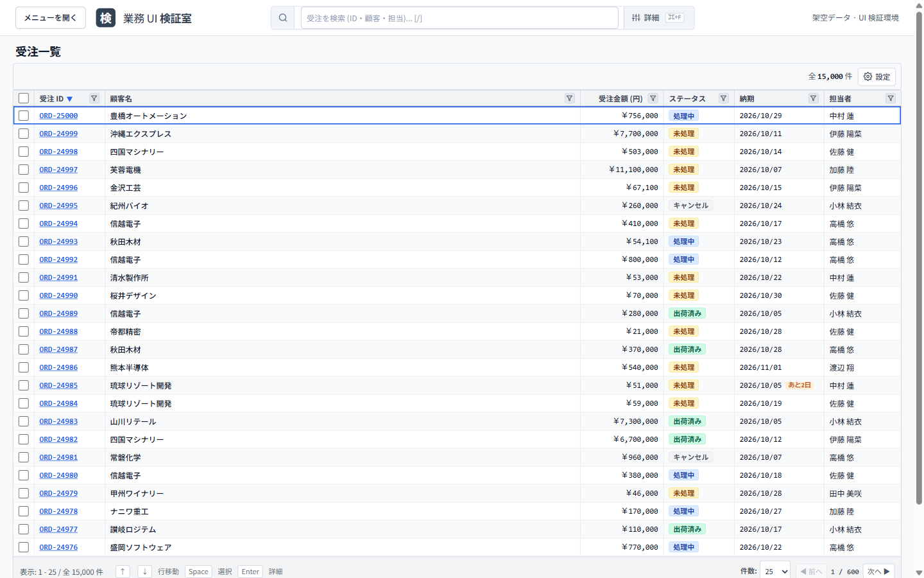Open filter for 受注 ID column

pyautogui.click(x=94, y=98)
